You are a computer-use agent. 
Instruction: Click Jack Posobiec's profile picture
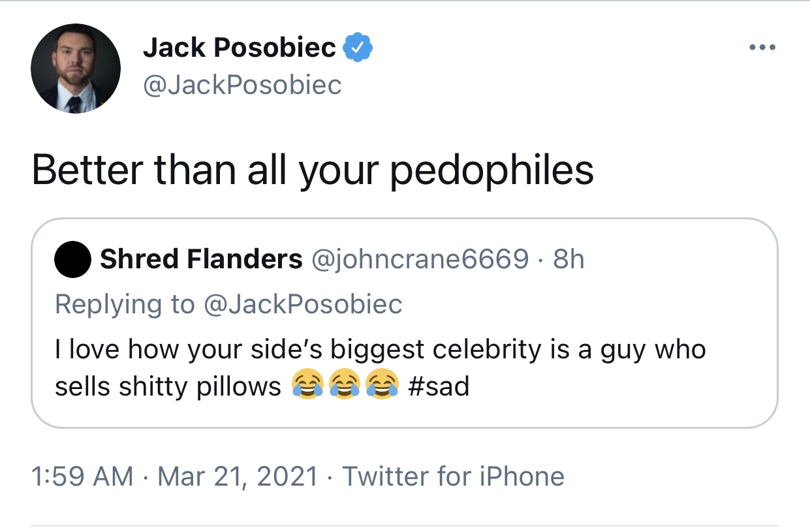point(76,69)
